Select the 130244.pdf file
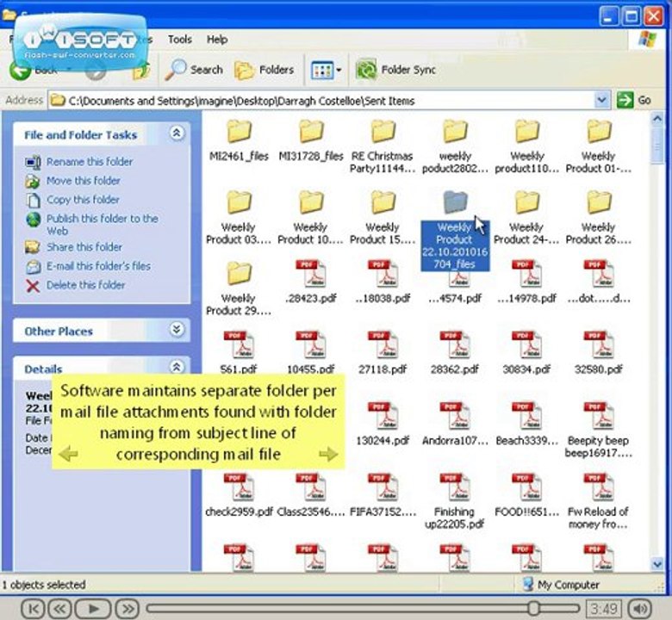Viewport: 672px width, 620px height. pyautogui.click(x=383, y=425)
